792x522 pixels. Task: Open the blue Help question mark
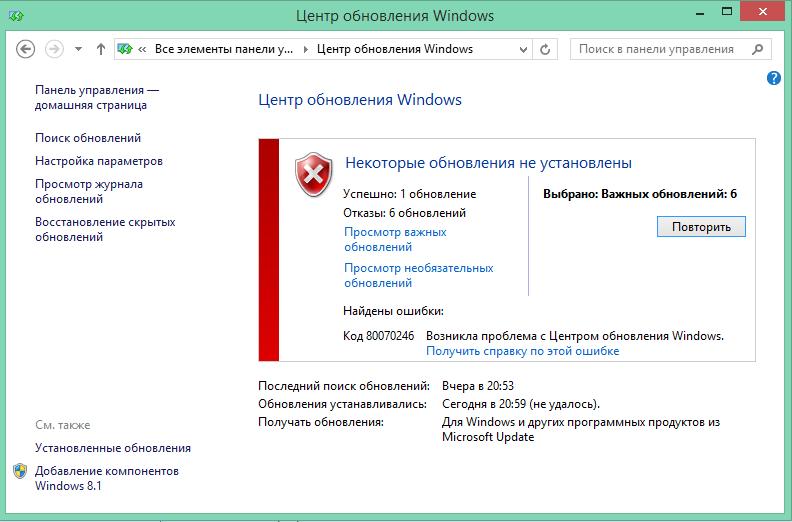pos(774,78)
